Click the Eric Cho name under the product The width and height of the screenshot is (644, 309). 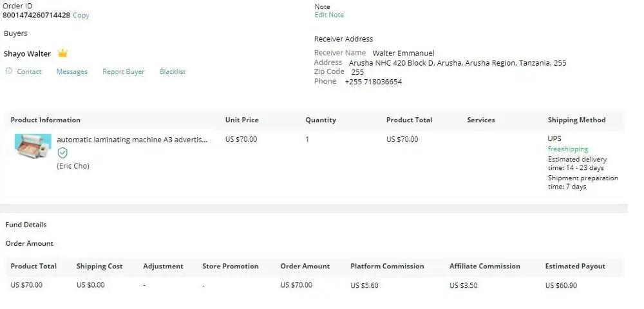click(73, 166)
